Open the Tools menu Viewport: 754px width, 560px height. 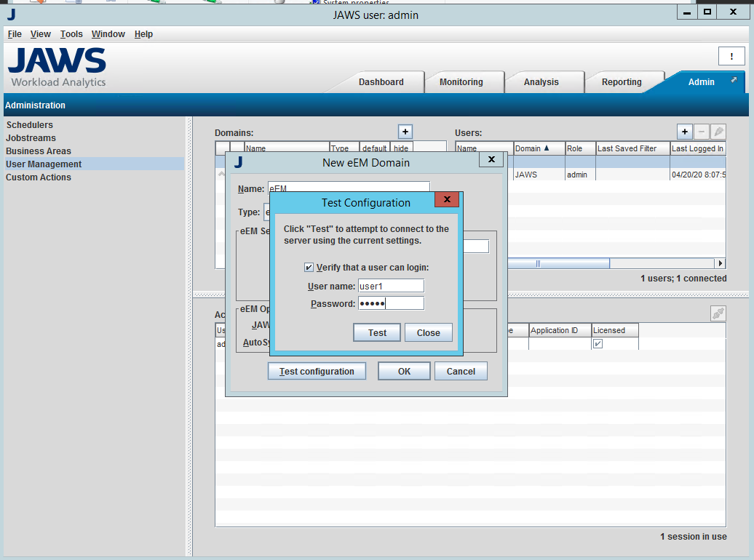(71, 34)
